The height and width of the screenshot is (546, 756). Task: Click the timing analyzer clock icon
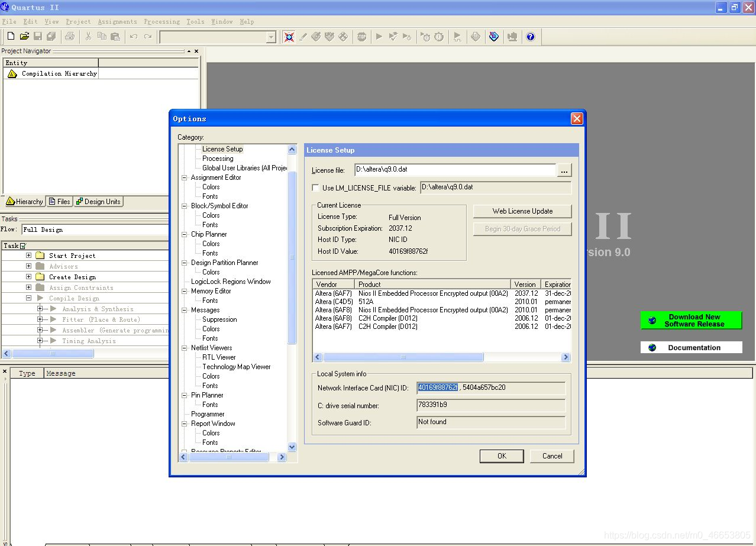[x=439, y=37]
